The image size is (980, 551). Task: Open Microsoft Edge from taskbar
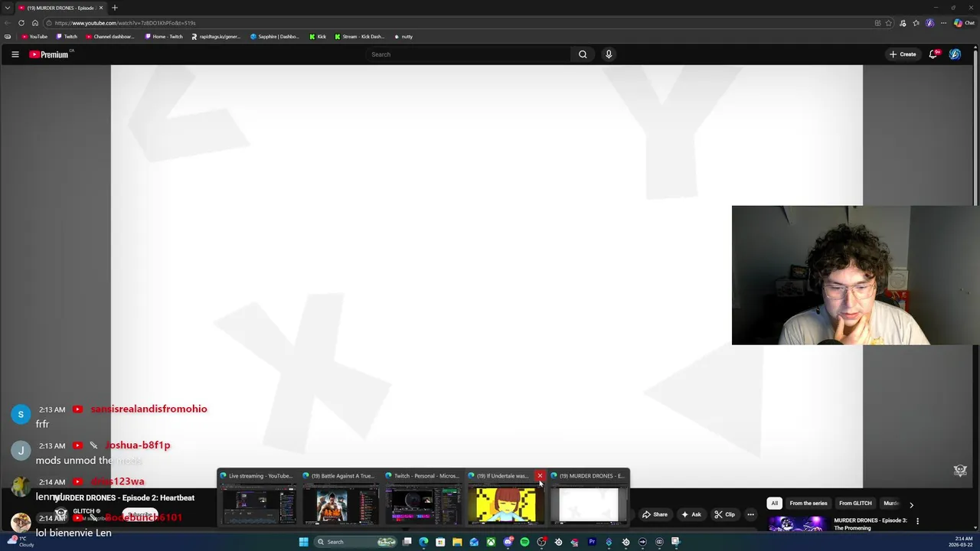(x=423, y=542)
